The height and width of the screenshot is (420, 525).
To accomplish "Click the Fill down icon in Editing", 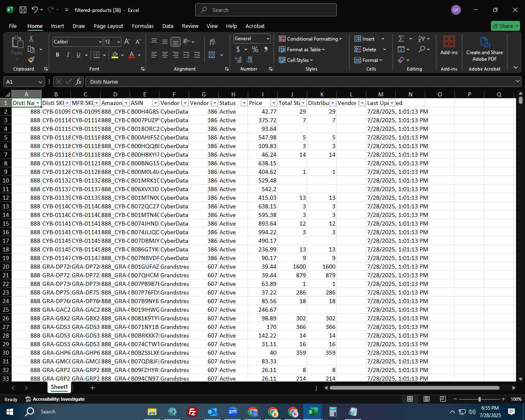I will (x=401, y=49).
